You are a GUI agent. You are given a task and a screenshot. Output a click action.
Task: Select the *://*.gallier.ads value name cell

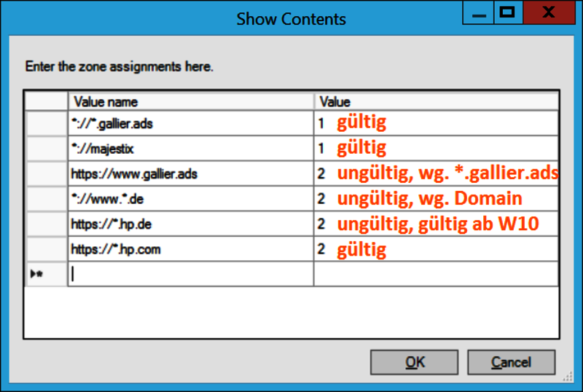click(191, 123)
